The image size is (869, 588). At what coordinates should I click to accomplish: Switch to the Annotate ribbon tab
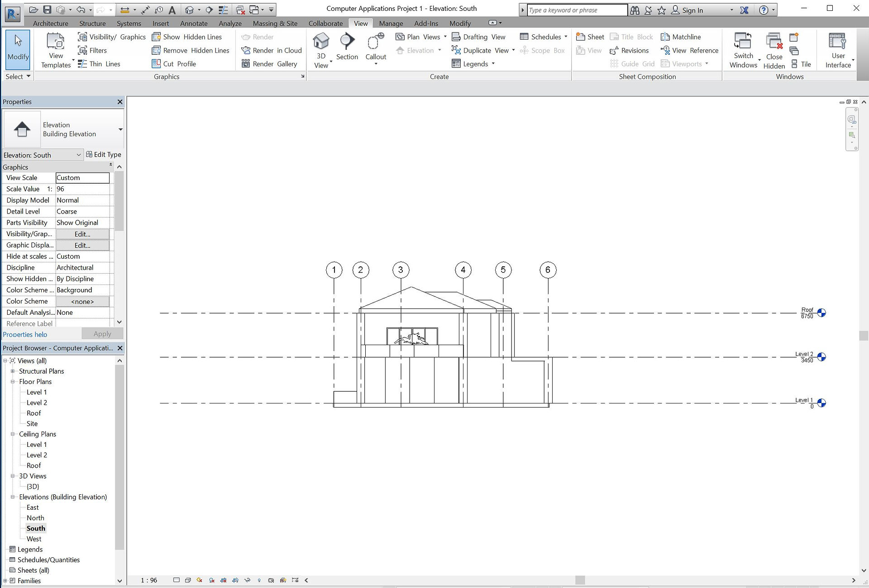[194, 24]
